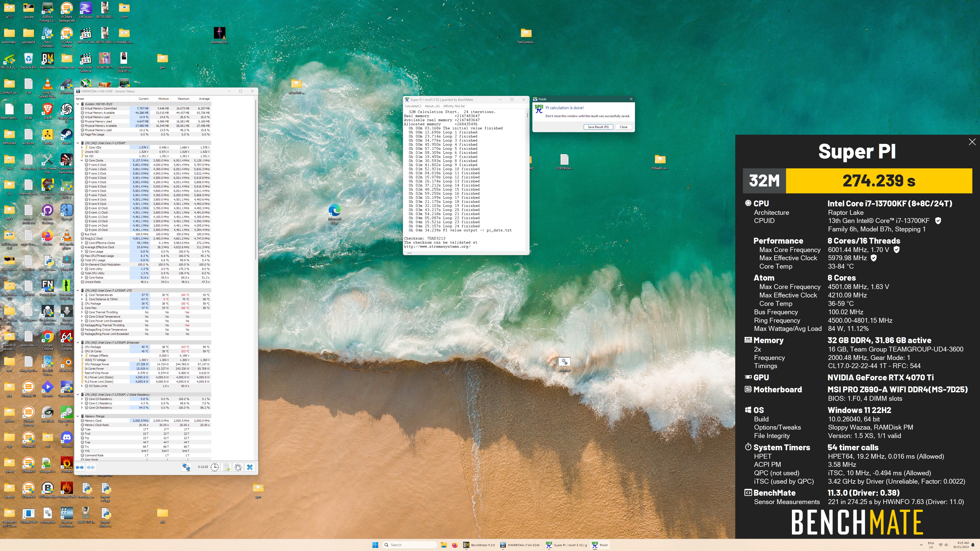Expand the Core C0 Residency row

coord(82,399)
